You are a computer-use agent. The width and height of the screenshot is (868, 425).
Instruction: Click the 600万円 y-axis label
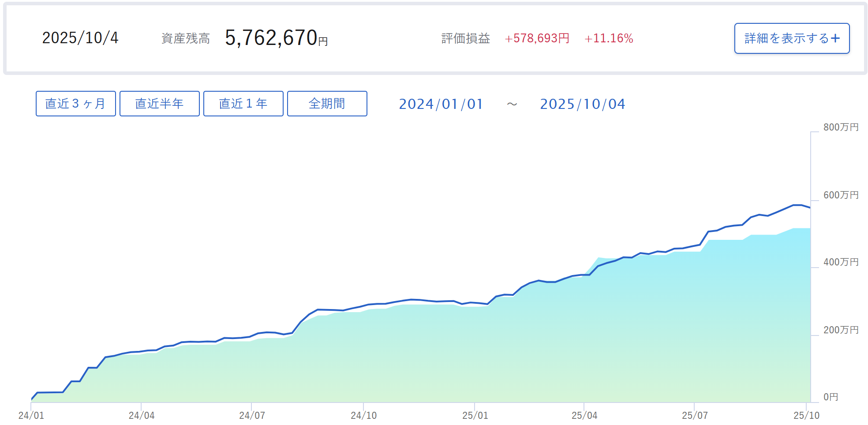click(x=841, y=195)
